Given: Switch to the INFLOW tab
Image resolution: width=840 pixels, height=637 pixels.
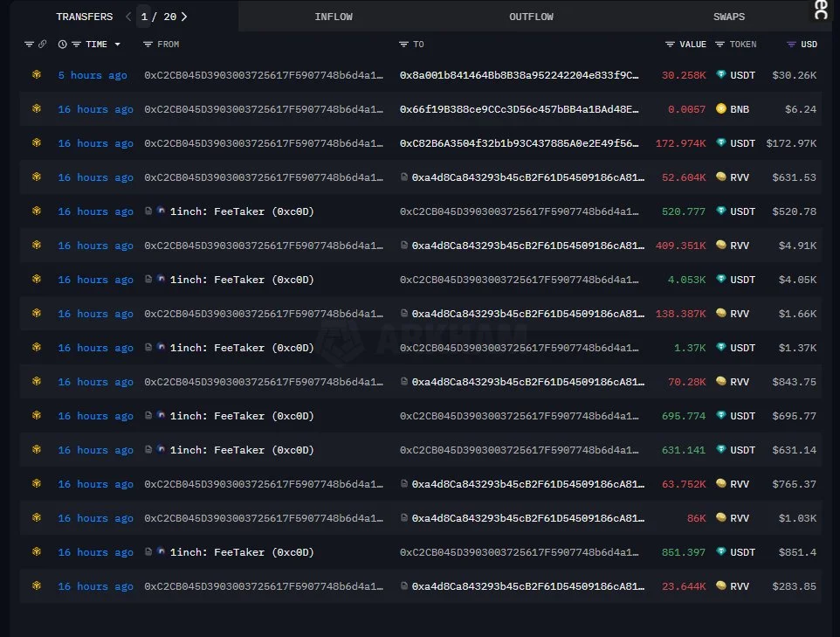Looking at the screenshot, I should pos(334,17).
